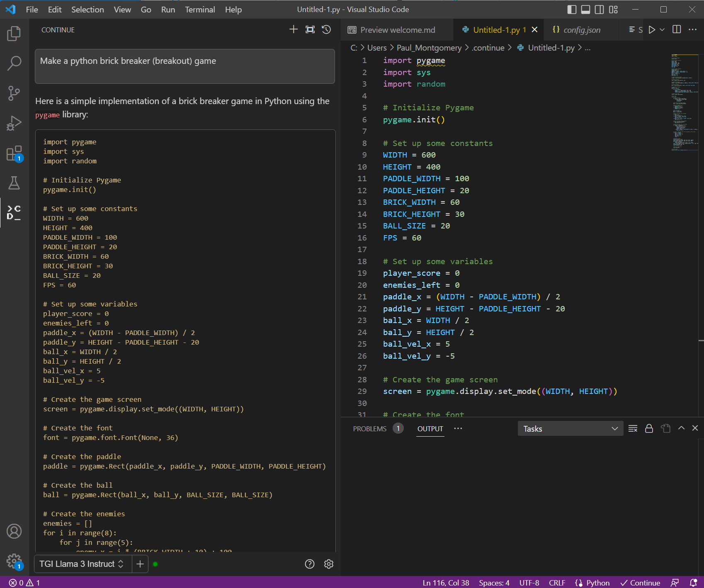Open the Help menu
The width and height of the screenshot is (704, 588).
tap(233, 10)
